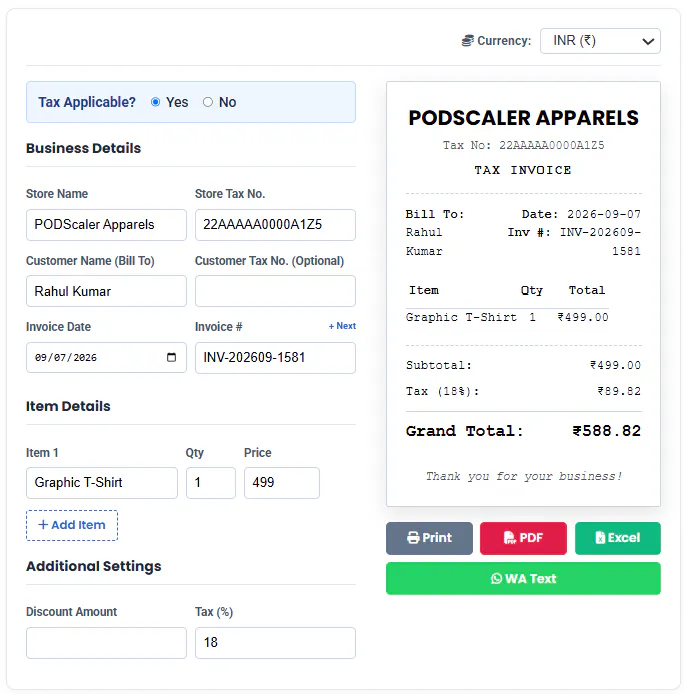Select Yes for Tax Applicable
The image size is (684, 694).
[155, 102]
